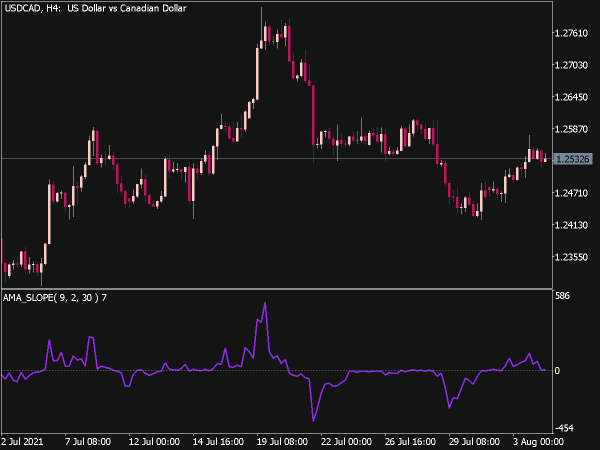Click price level 1.23550 on the scale

(571, 257)
